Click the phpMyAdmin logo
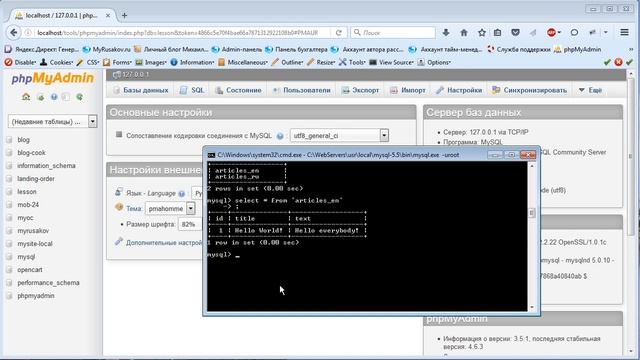 53,78
